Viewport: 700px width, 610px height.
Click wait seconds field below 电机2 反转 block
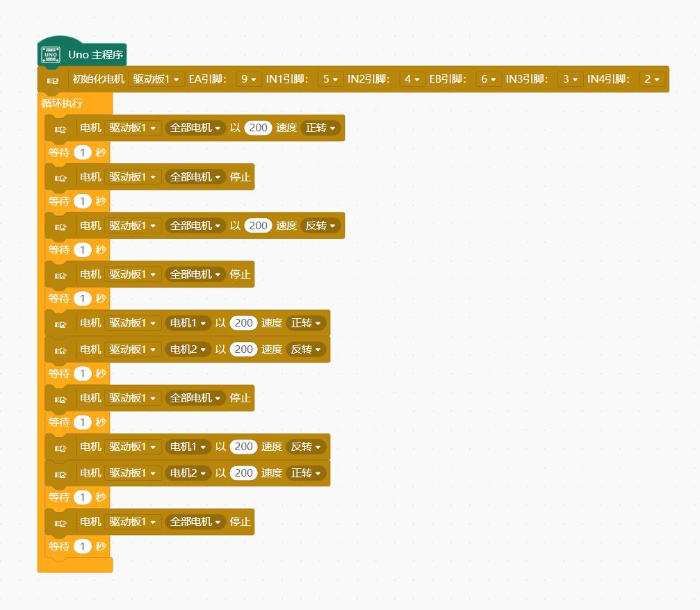[x=82, y=374]
